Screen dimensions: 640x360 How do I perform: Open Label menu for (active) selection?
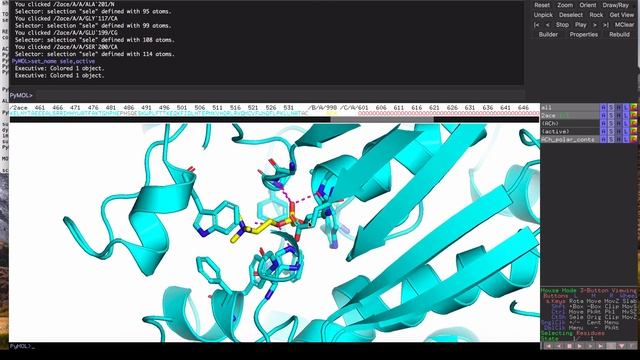click(x=626, y=131)
